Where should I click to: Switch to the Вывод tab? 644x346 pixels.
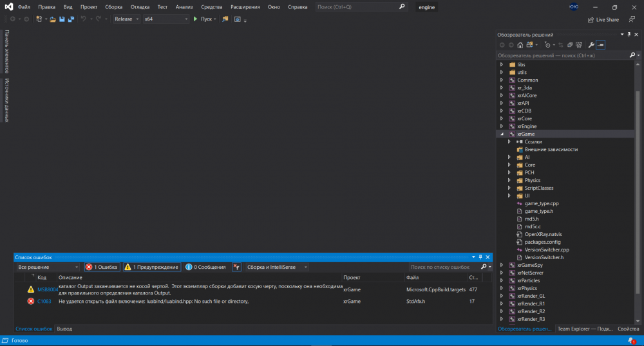point(64,329)
